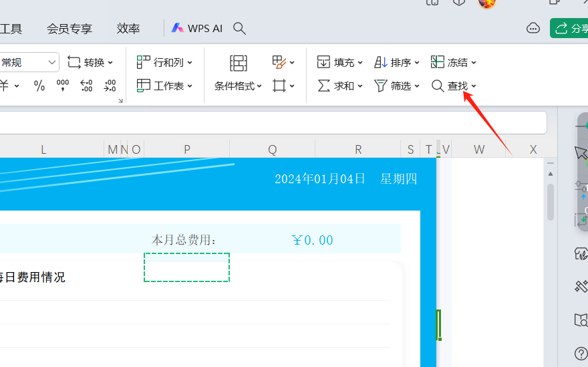The height and width of the screenshot is (367, 588).
Task: Expand the cell style frame dropdown arrow
Action: (x=292, y=86)
